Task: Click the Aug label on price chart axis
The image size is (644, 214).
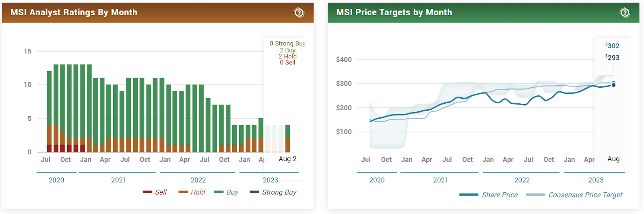Action: coord(613,159)
